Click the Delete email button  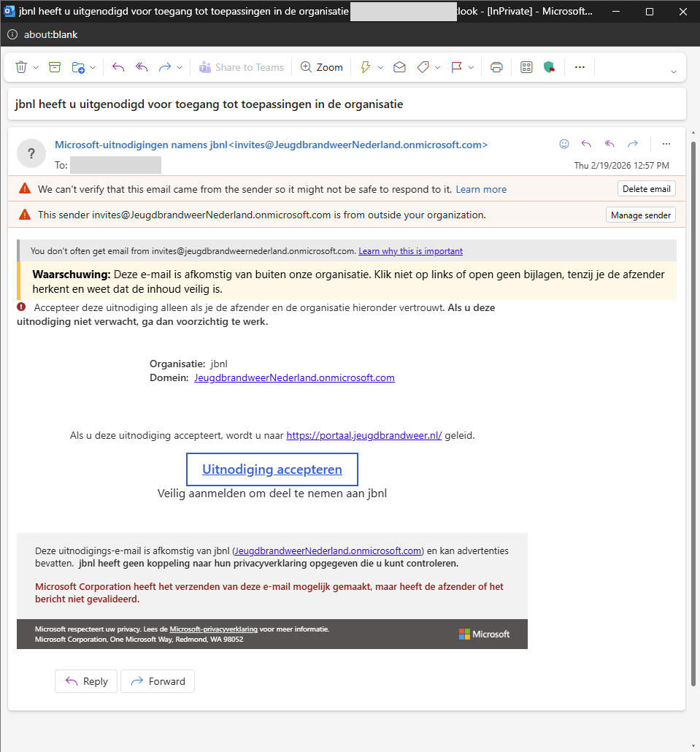pyautogui.click(x=646, y=189)
